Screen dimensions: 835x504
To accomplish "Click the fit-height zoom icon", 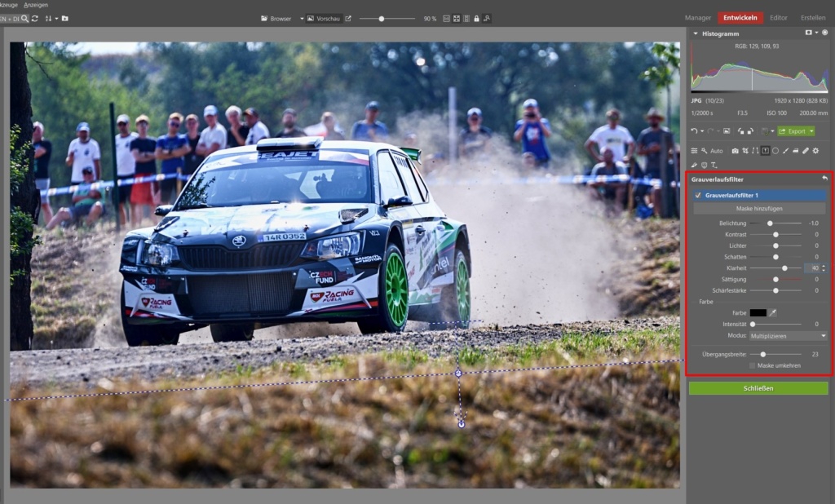I will [466, 19].
